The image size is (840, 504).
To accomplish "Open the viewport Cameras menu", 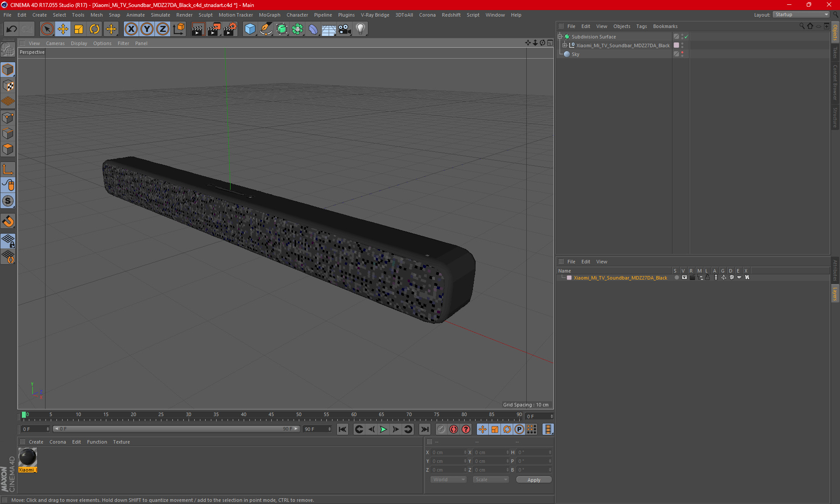I will [x=55, y=43].
